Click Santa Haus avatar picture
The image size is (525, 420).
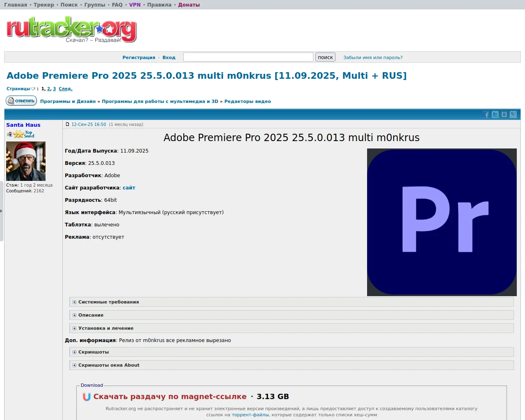pos(26,161)
